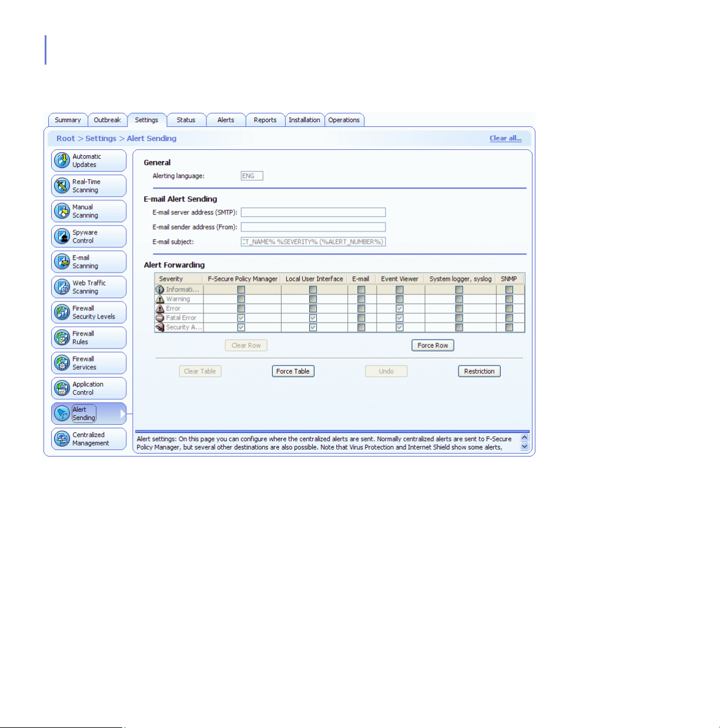Open Web Traffic Scanning icon
This screenshot has height=728, width=720.
click(x=62, y=287)
